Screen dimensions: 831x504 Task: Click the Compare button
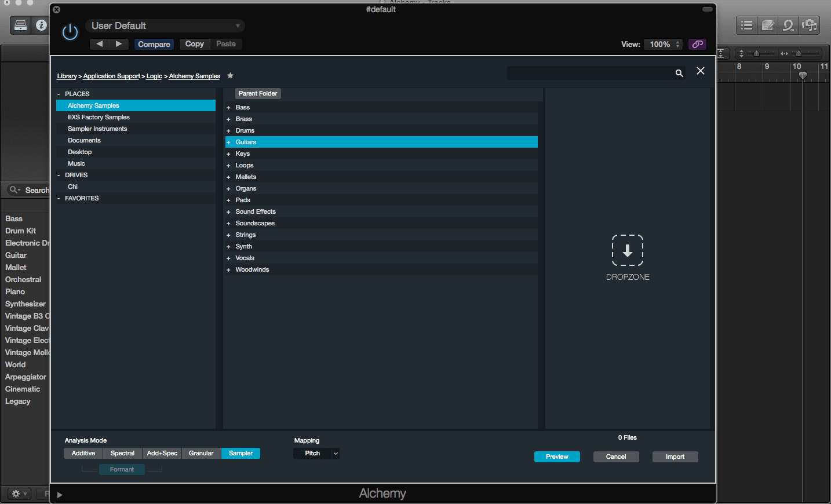(x=154, y=44)
